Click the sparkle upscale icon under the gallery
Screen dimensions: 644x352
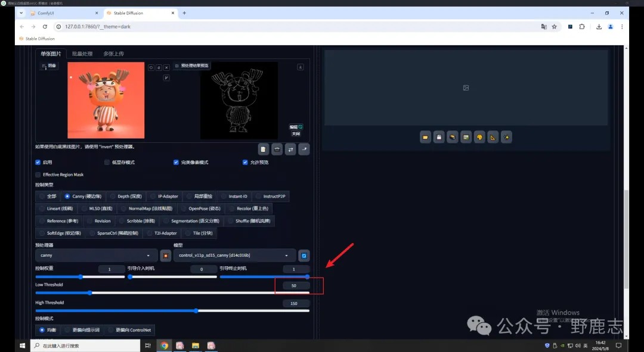pyautogui.click(x=506, y=137)
